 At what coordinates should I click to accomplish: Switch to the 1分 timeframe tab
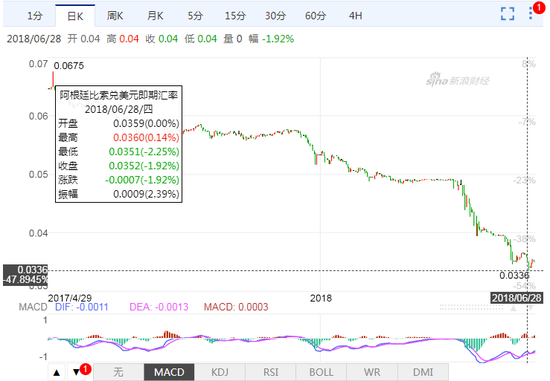tap(35, 16)
